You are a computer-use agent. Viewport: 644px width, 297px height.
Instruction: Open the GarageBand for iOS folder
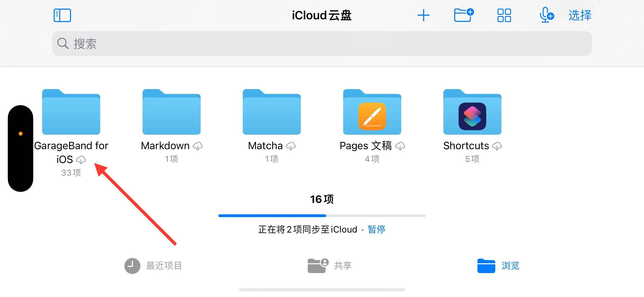click(x=71, y=112)
